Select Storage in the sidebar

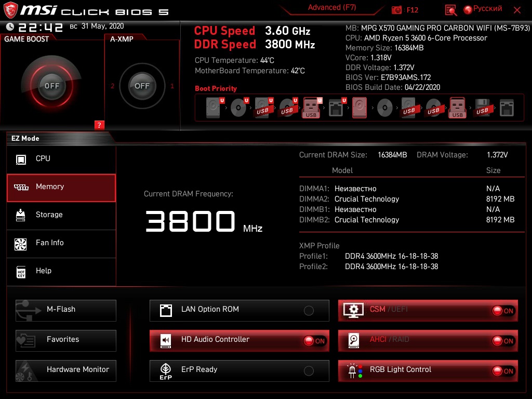coord(61,215)
